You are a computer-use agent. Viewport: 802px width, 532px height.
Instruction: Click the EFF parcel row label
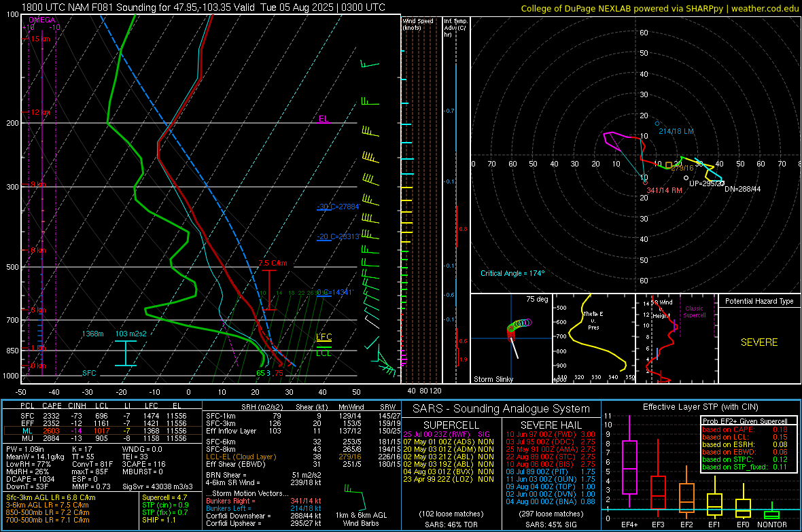click(27, 423)
